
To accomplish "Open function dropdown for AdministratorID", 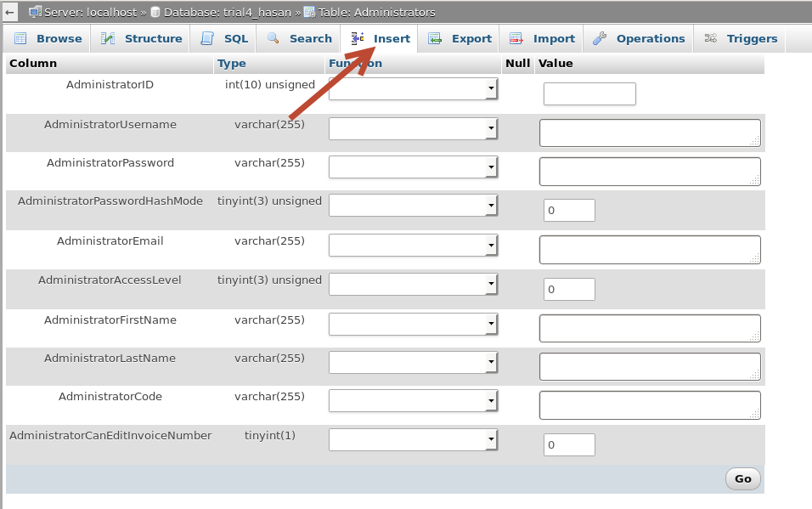I will pos(413,89).
